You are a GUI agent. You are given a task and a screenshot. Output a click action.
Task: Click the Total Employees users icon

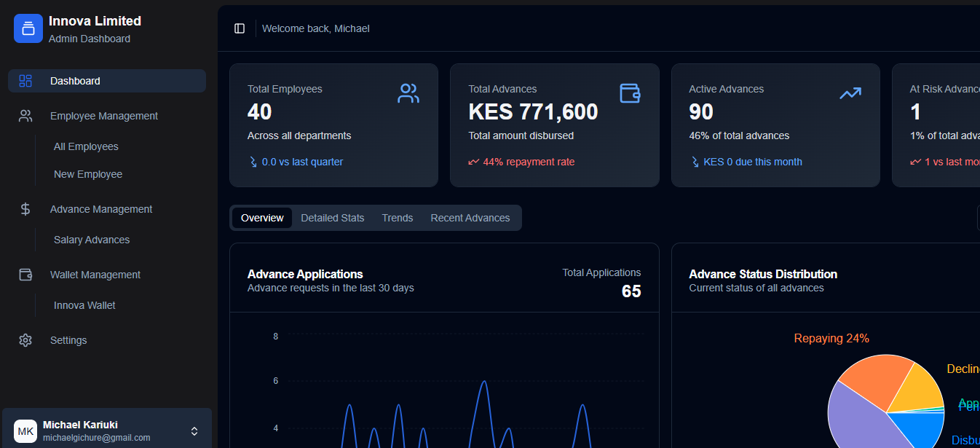pyautogui.click(x=408, y=93)
